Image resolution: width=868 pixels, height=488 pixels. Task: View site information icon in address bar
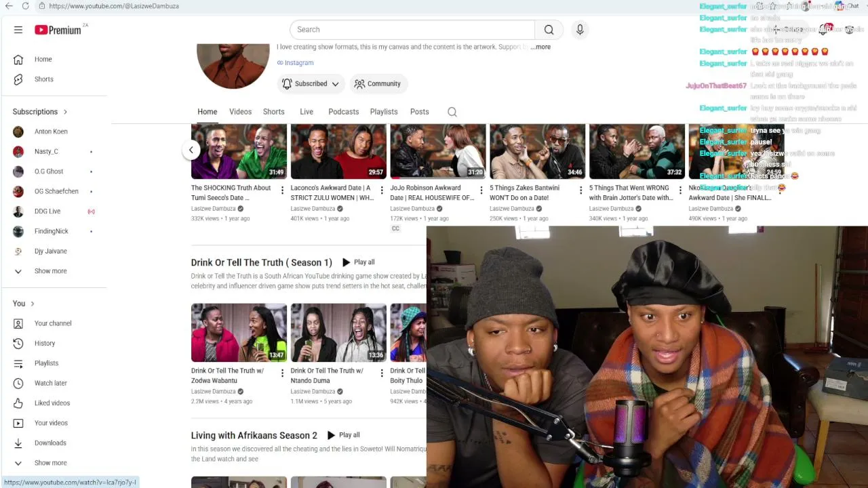click(41, 6)
